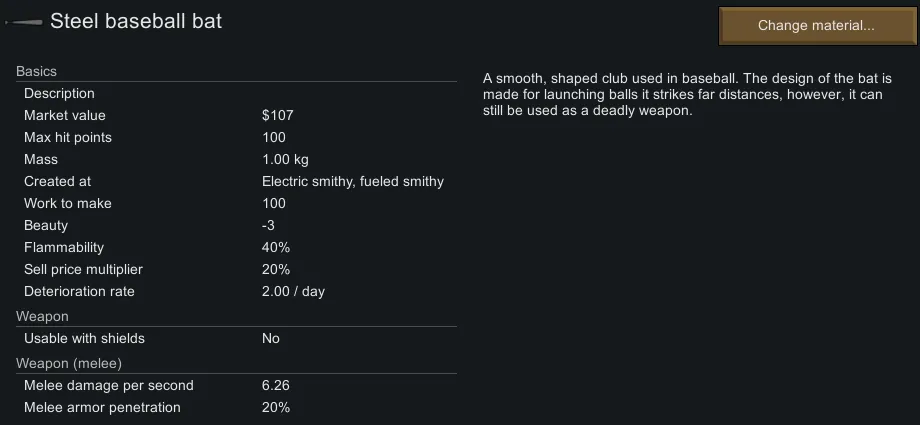Click the Weapon (melee) section header
The width and height of the screenshot is (920, 425).
pyautogui.click(x=68, y=363)
